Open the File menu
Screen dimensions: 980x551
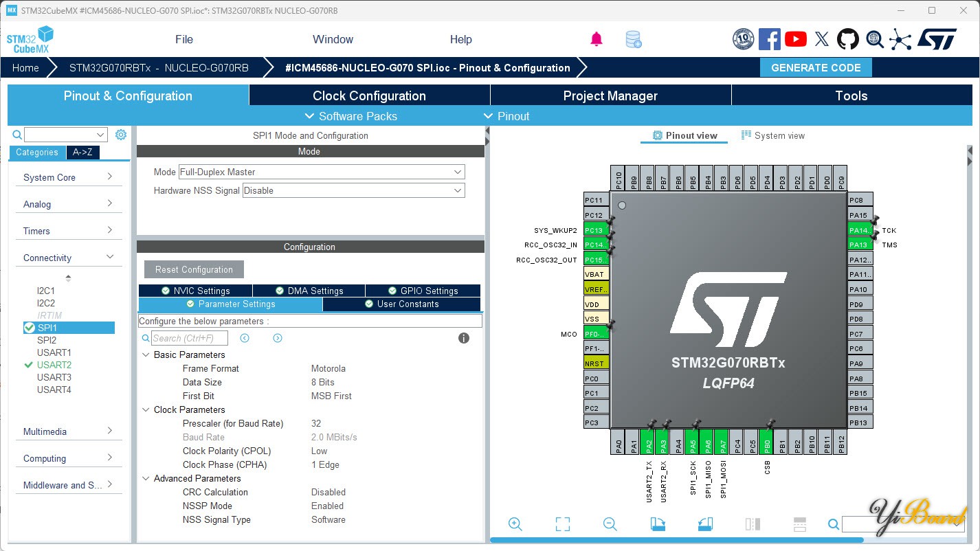click(x=184, y=39)
